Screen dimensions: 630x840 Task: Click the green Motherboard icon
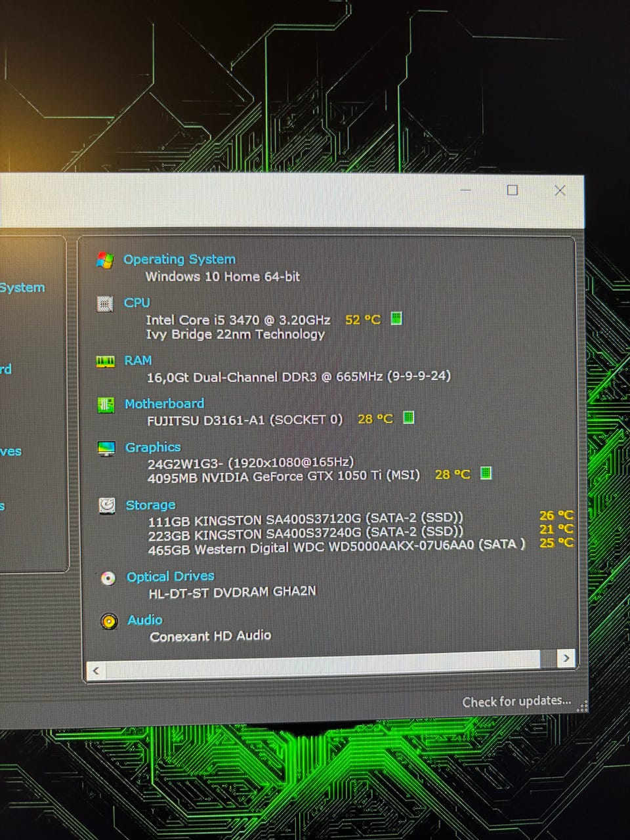[x=106, y=405]
